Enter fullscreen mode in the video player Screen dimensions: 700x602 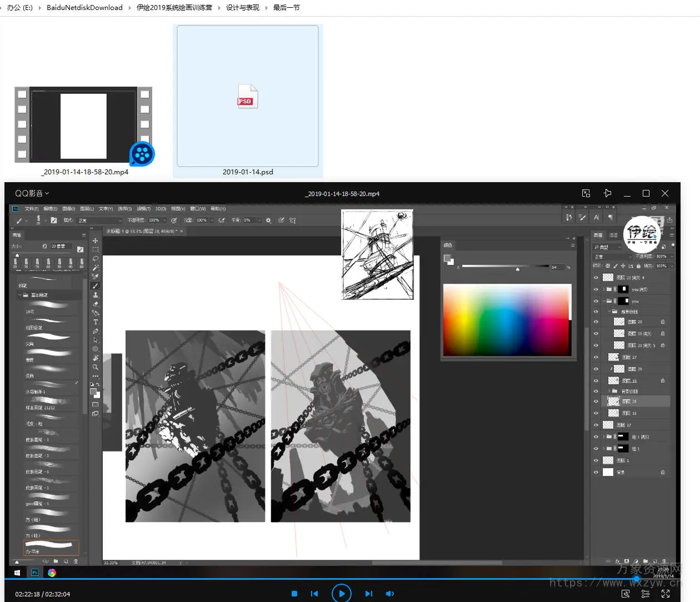(x=666, y=594)
